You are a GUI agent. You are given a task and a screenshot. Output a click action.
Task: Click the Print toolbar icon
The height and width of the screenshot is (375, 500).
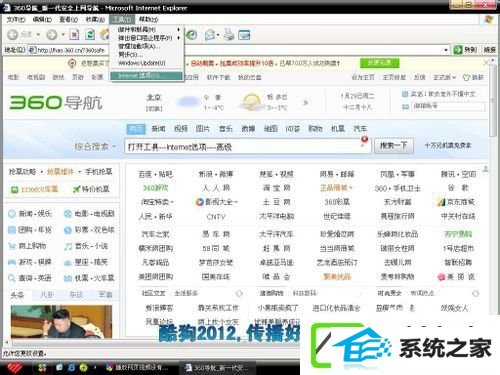(229, 35)
